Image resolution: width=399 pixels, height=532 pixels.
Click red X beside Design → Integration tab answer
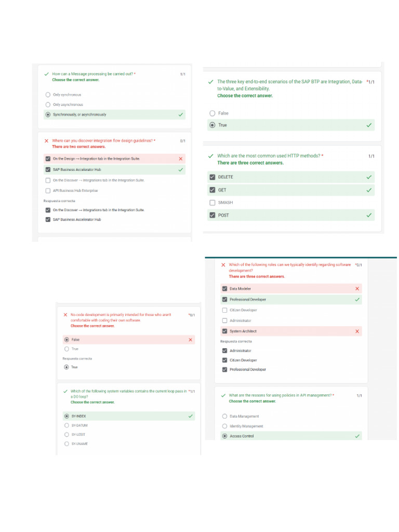coord(180,158)
